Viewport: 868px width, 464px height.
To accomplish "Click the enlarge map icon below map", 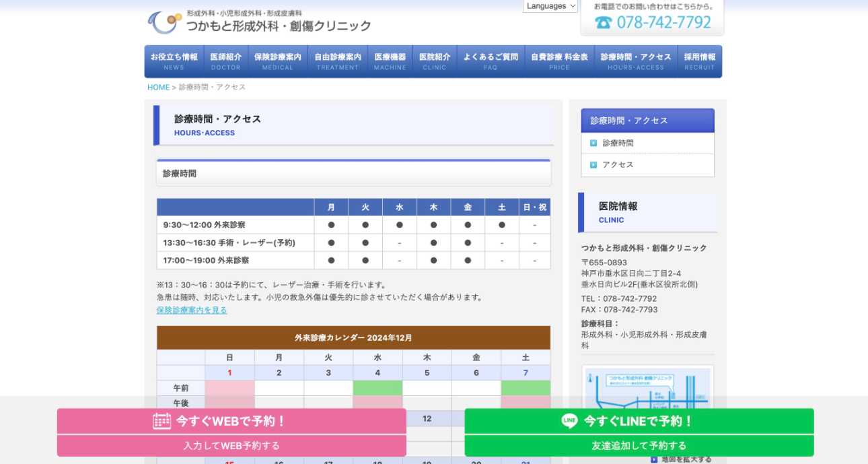I will point(654,459).
